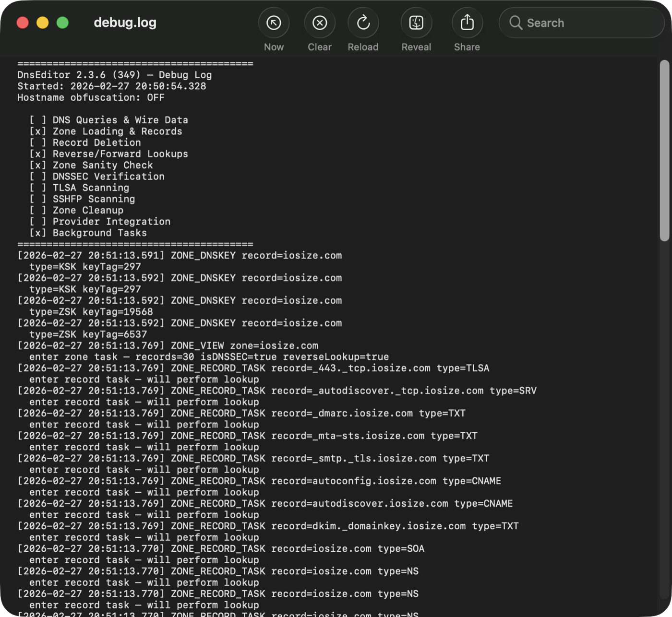Clear the debug log with the X icon
The height and width of the screenshot is (617, 672).
(319, 23)
